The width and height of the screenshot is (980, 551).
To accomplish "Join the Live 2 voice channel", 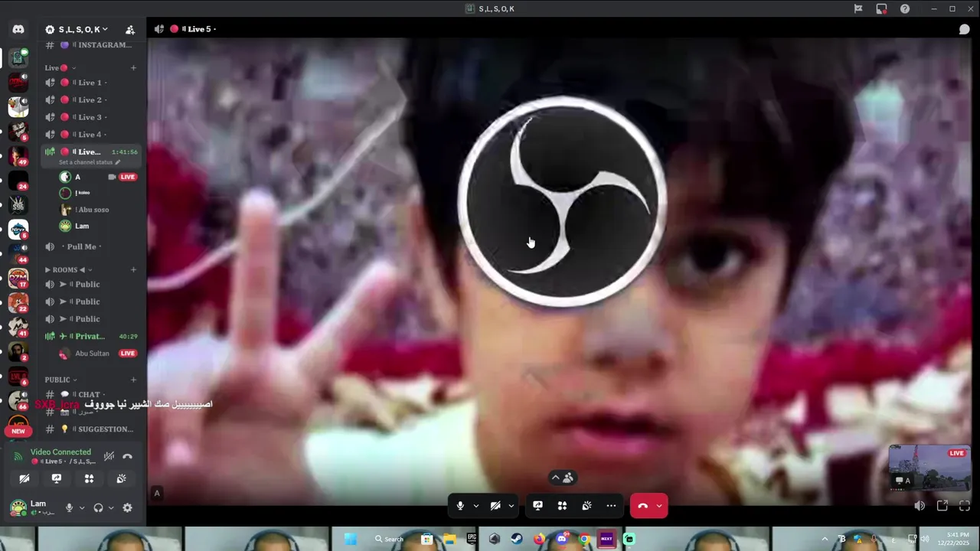I will coord(92,100).
